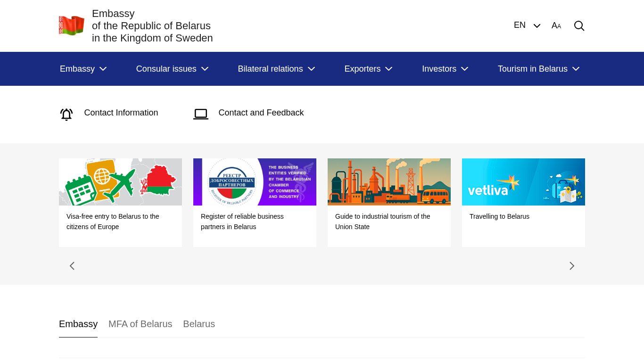Open the Exporters menu
Viewport: 644px width, 362px height.
(x=368, y=69)
